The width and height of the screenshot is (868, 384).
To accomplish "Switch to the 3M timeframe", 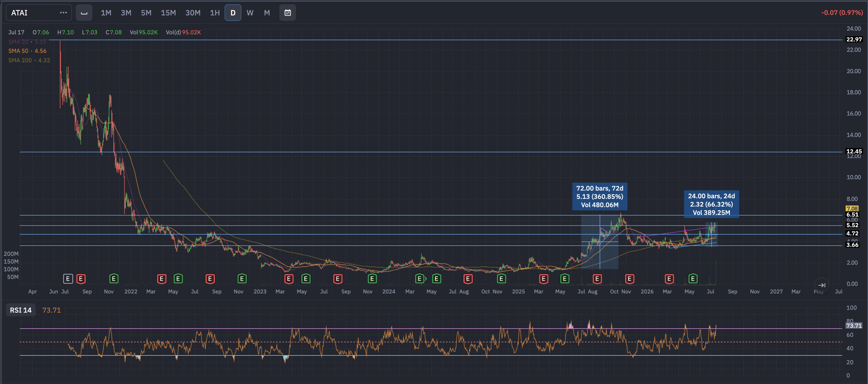I will pyautogui.click(x=126, y=13).
